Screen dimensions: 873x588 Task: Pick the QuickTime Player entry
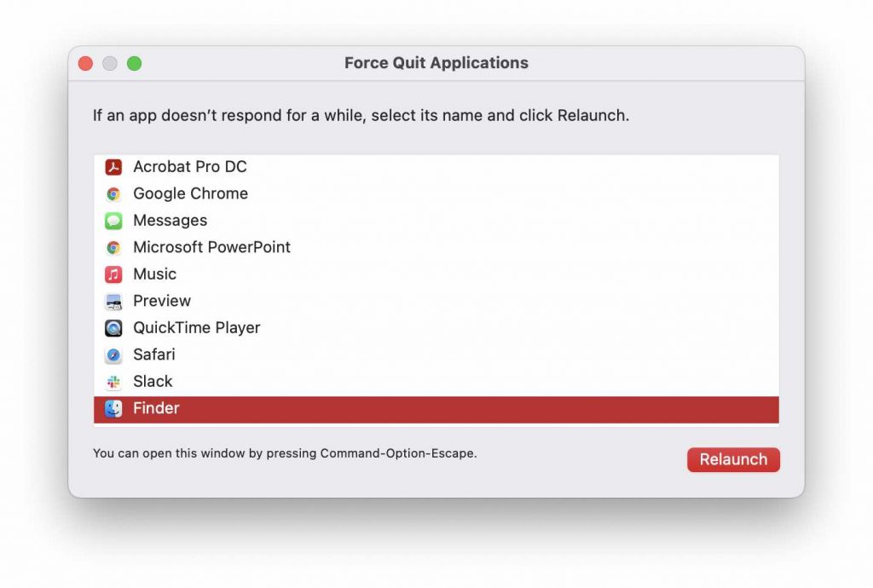(436, 328)
